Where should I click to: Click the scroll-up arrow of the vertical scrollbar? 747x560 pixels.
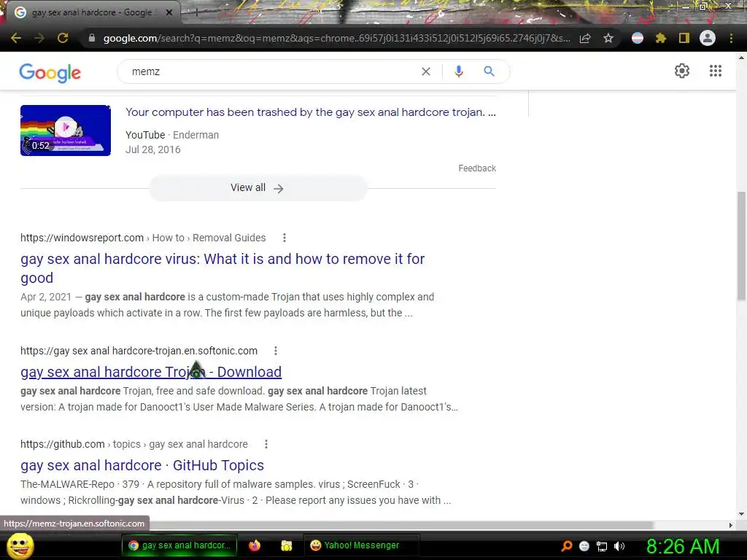point(741,57)
